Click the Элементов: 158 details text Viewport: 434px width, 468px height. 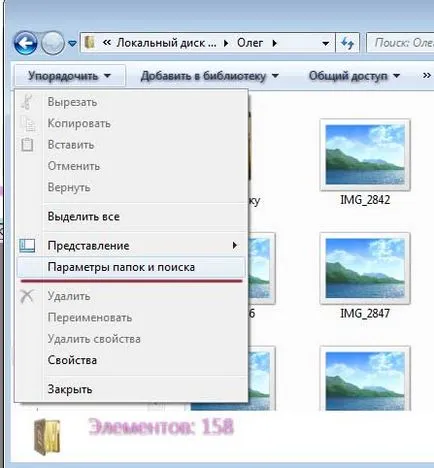pos(161,427)
